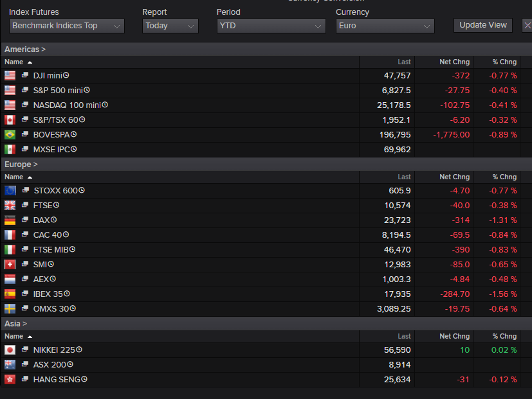This screenshot has width=532, height=399.
Task: Click the Canada flag beside S&P/TSX 60
Action: pos(10,120)
